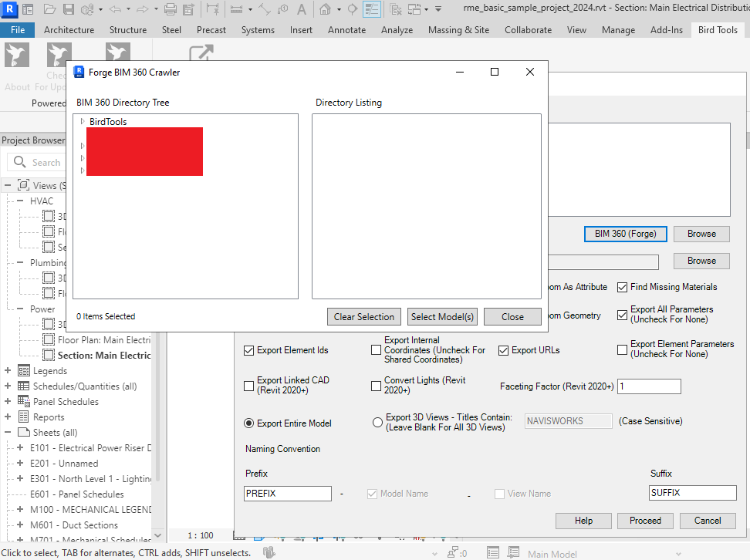Toggle Export Element Ids checkbox
750x560 pixels.
pos(248,350)
